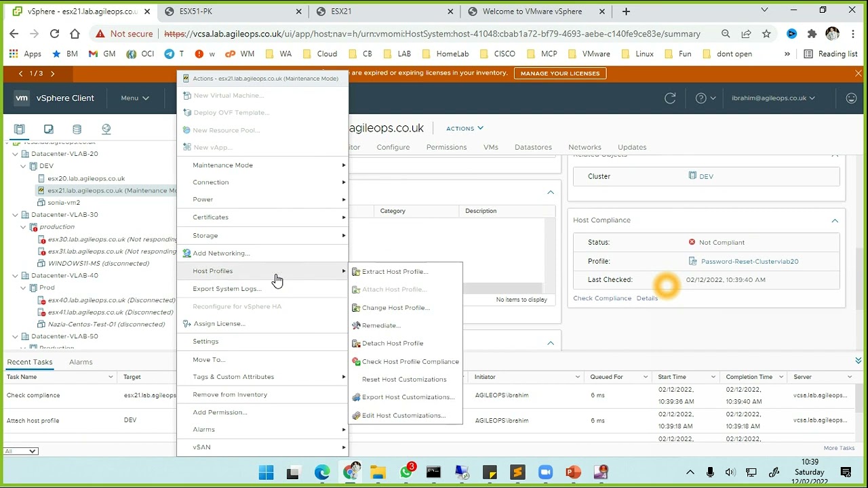Screen dimensions: 868x488
Task: Click MANAGE YOUR LICENSES button
Action: click(x=560, y=73)
